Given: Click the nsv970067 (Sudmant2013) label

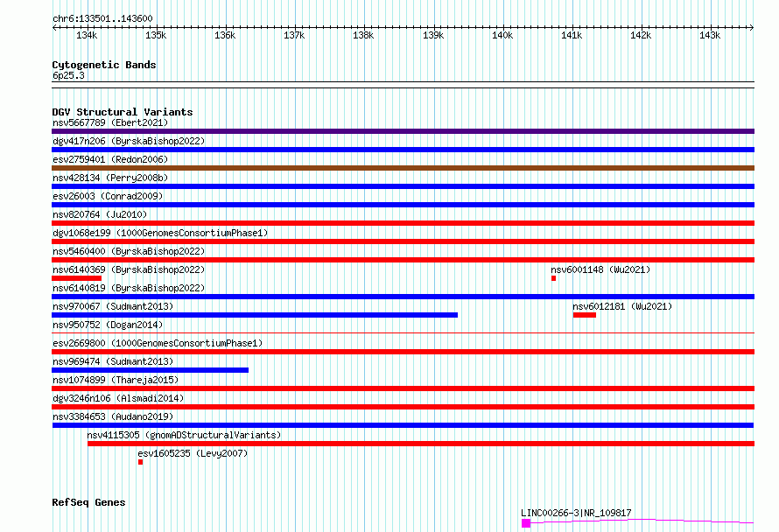Looking at the screenshot, I should tap(113, 306).
